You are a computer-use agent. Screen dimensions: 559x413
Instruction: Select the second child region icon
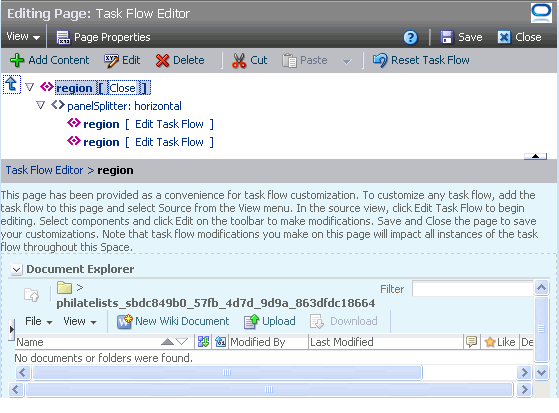[74, 141]
